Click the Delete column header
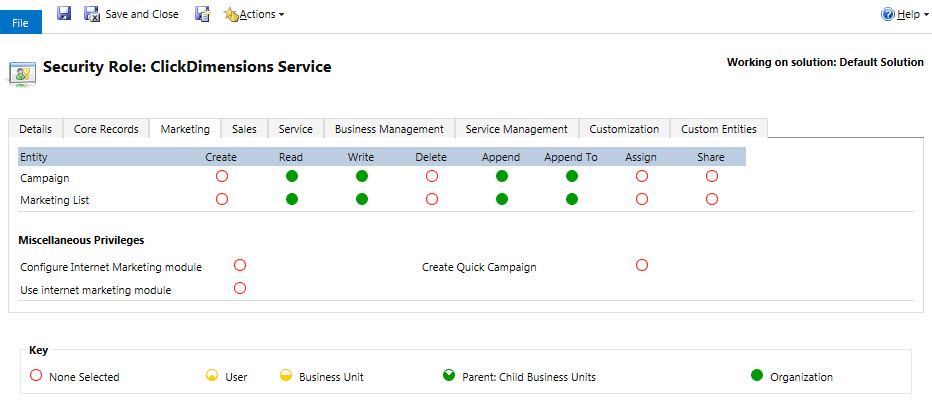 point(432,158)
